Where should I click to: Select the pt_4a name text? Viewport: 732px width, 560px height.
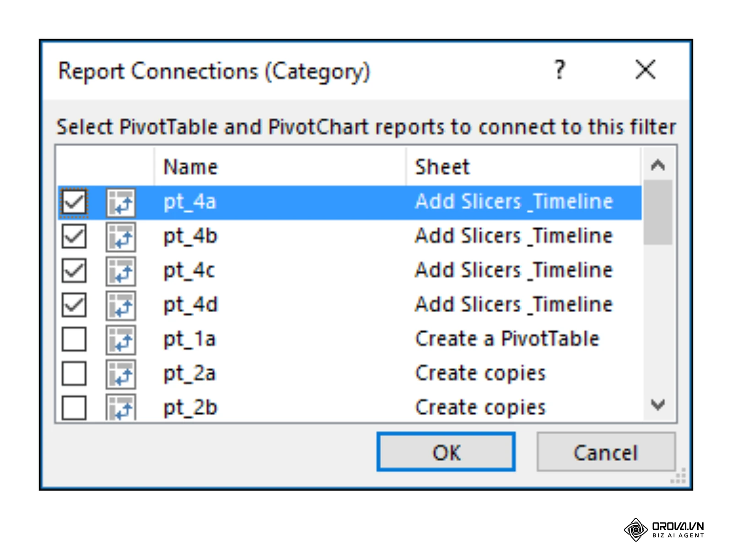point(190,202)
